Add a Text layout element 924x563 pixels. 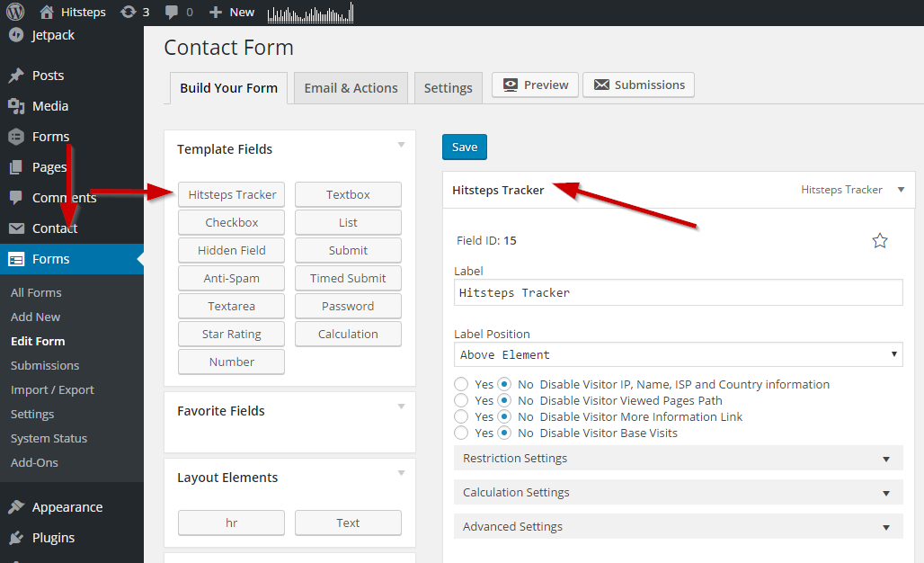click(x=348, y=523)
